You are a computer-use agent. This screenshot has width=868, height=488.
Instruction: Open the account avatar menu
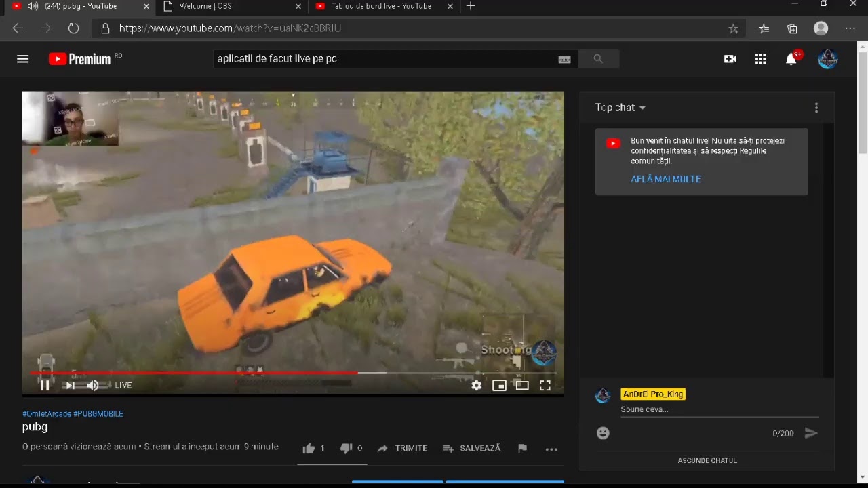tap(827, 59)
